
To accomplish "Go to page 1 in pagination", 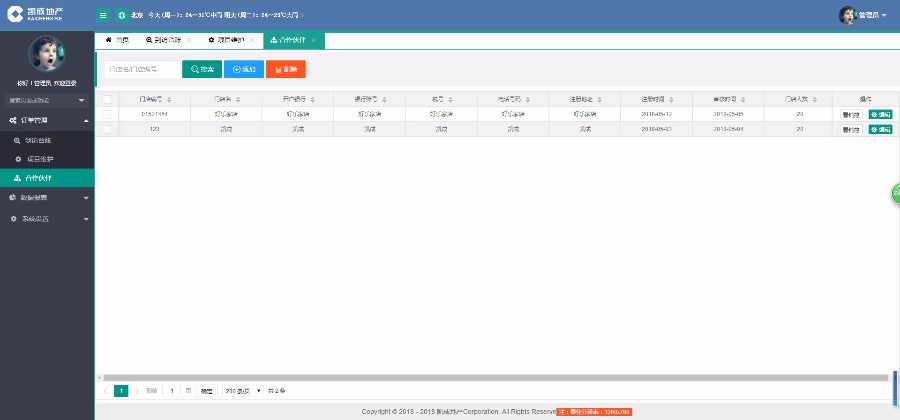I will (121, 391).
